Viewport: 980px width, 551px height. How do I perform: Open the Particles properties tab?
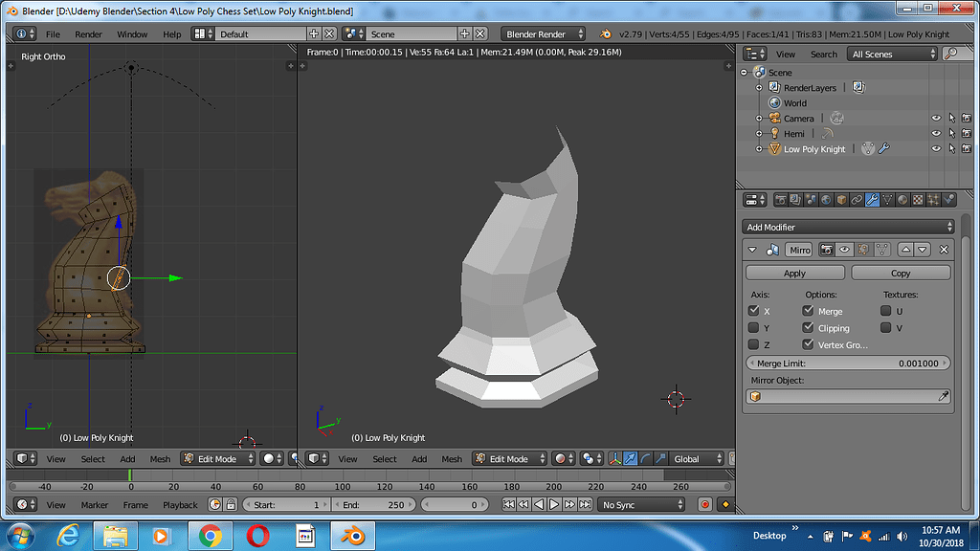933,200
